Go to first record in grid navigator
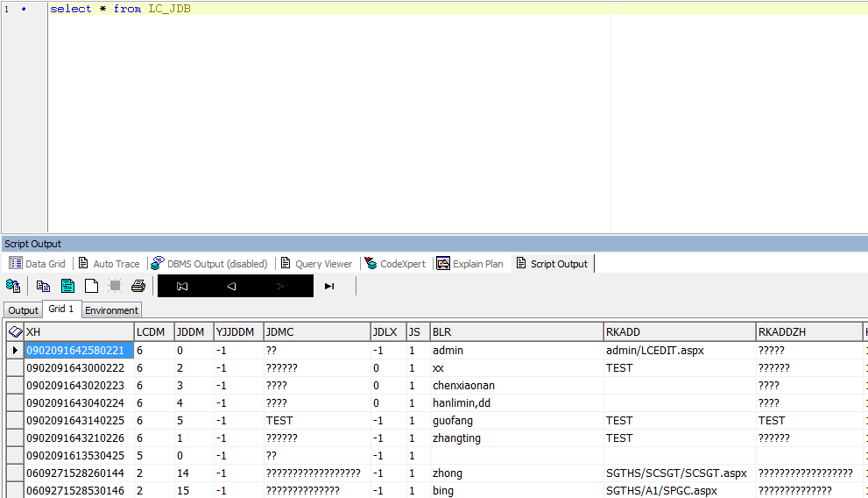This screenshot has width=868, height=498. (182, 286)
